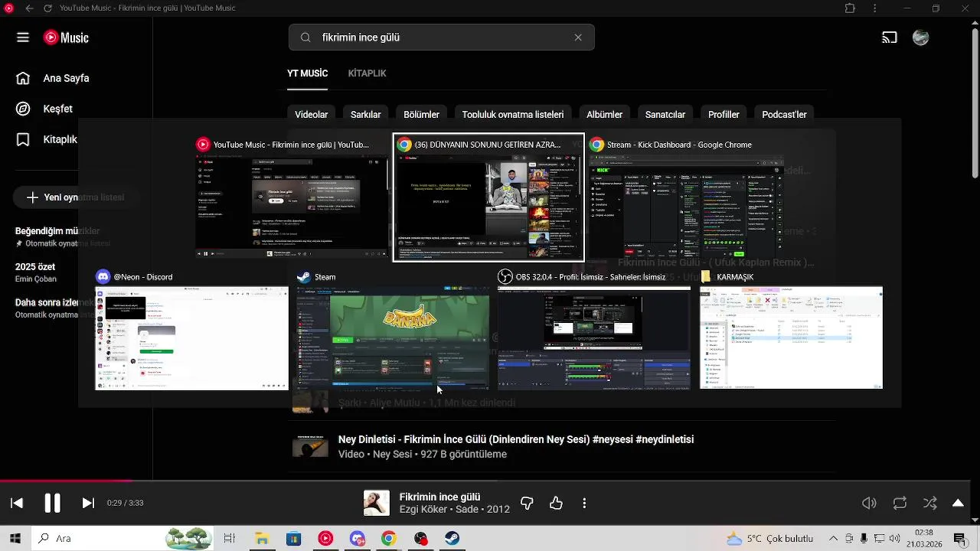The image size is (980, 551).
Task: Open the three-dot menu in the player bar
Action: pyautogui.click(x=584, y=503)
